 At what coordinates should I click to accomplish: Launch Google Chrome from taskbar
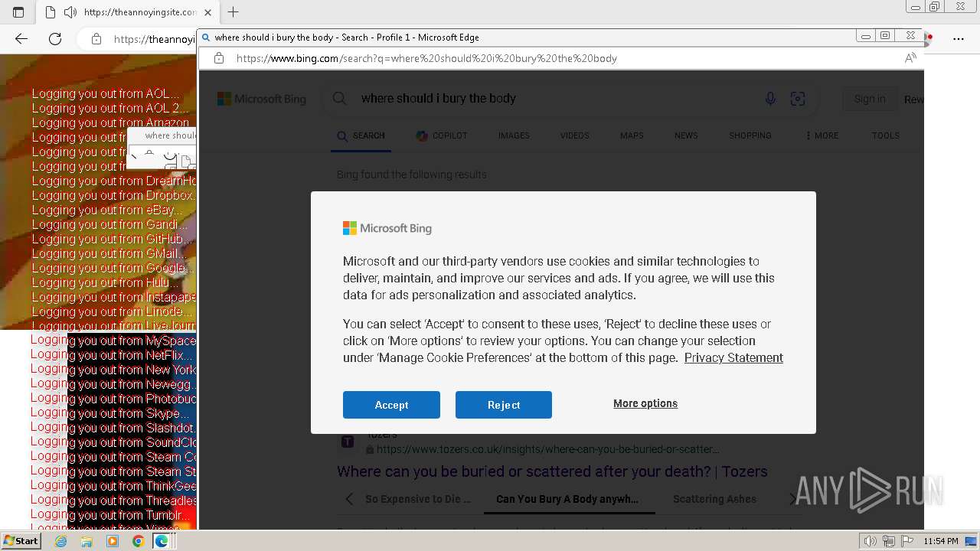tap(138, 541)
